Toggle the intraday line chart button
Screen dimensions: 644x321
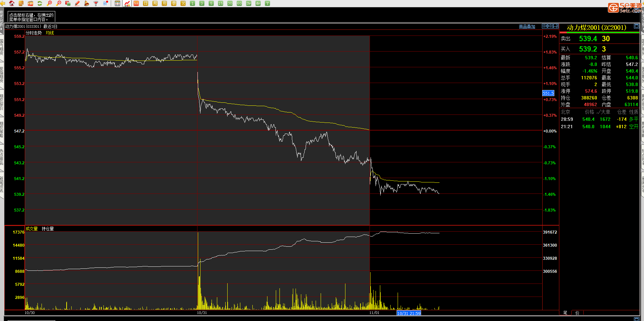127,3
